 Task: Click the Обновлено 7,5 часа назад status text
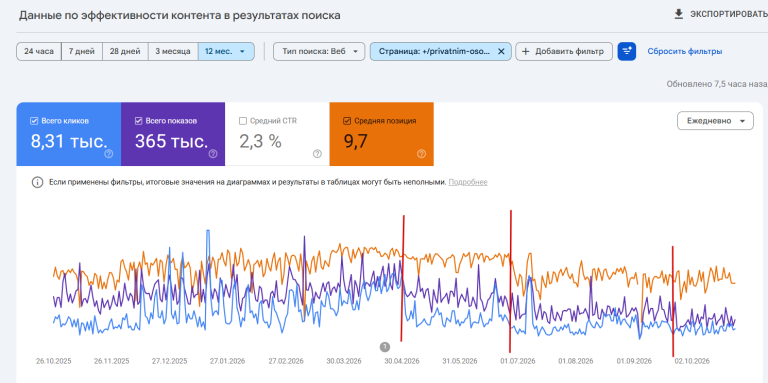[717, 84]
